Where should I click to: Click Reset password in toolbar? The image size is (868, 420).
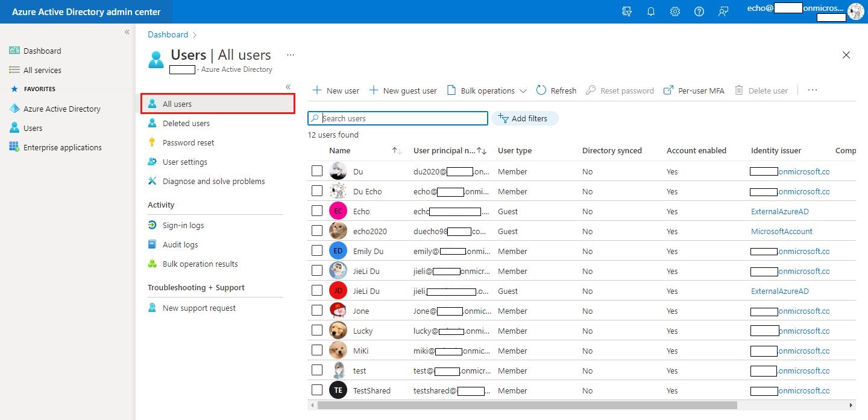(x=620, y=91)
